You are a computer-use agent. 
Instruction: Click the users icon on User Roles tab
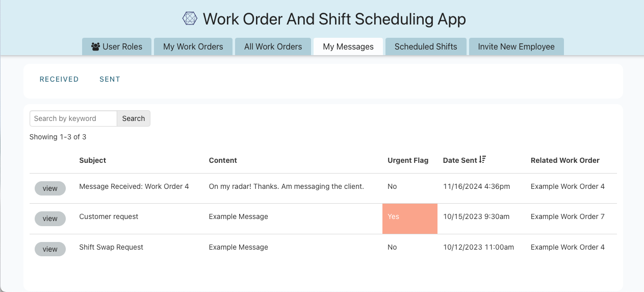(95, 46)
